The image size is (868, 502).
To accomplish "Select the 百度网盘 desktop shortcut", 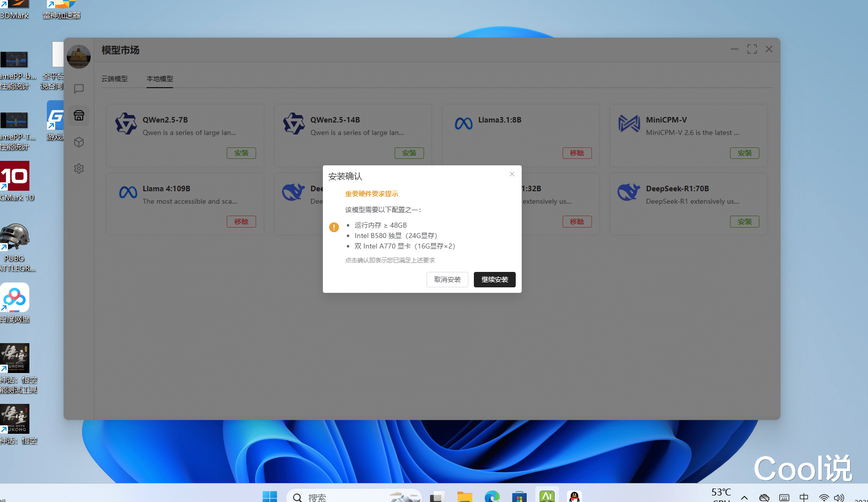I will [x=15, y=303].
